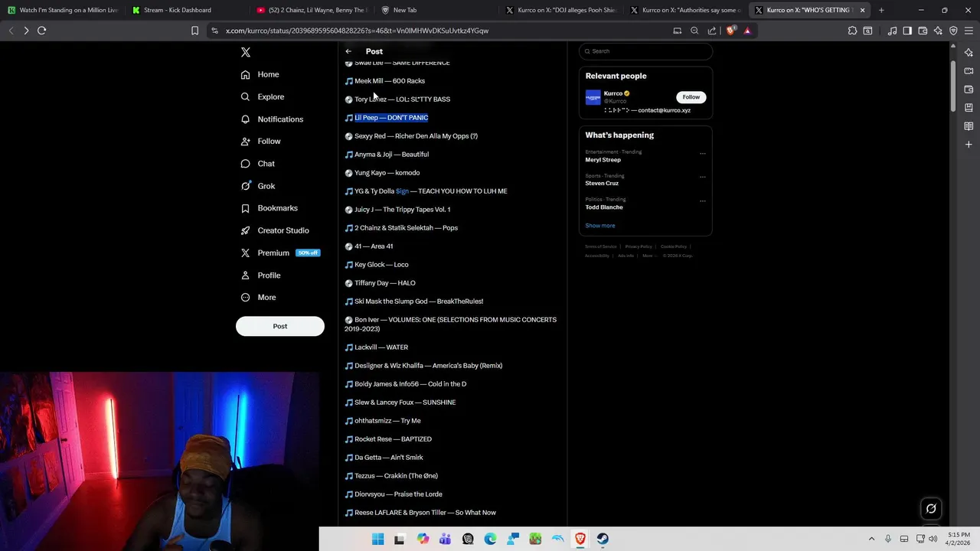Switch to the New Tab tab
980x551 pixels.
coord(436,10)
